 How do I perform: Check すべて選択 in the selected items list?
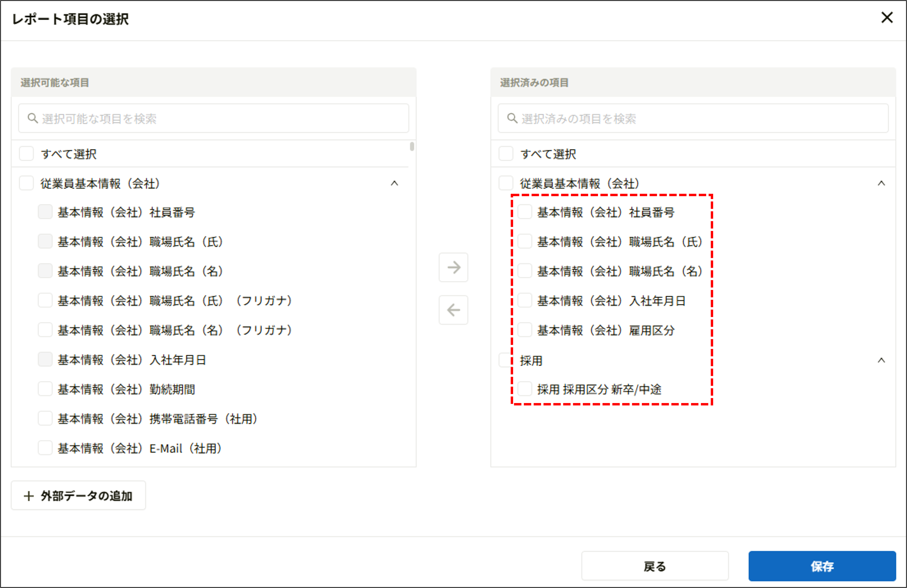coord(506,153)
